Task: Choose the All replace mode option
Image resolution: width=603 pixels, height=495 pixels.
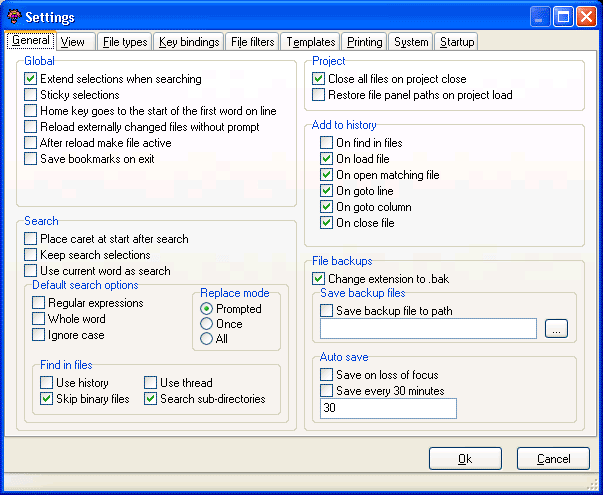Action: point(207,339)
